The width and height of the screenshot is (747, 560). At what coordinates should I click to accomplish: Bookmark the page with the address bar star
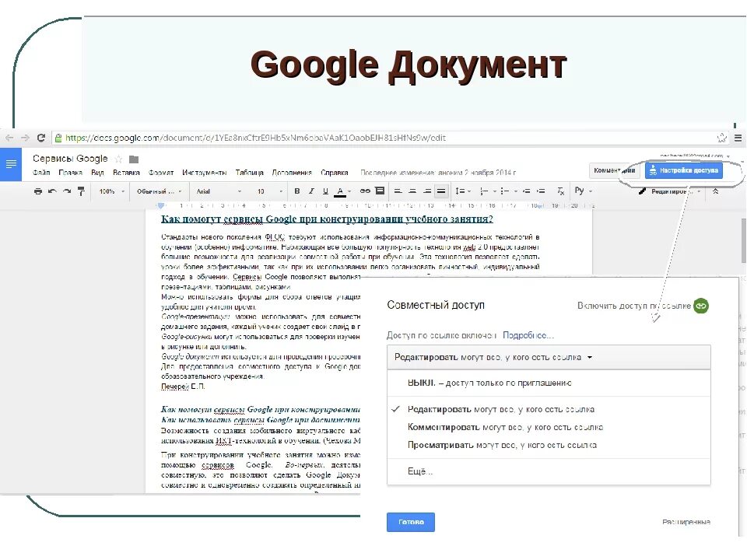coord(722,138)
